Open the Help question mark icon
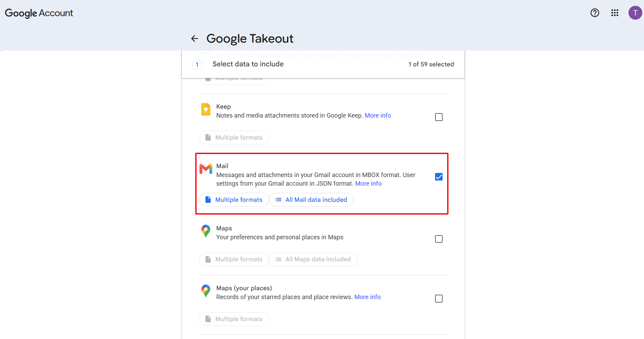The height and width of the screenshot is (339, 644). (x=595, y=13)
